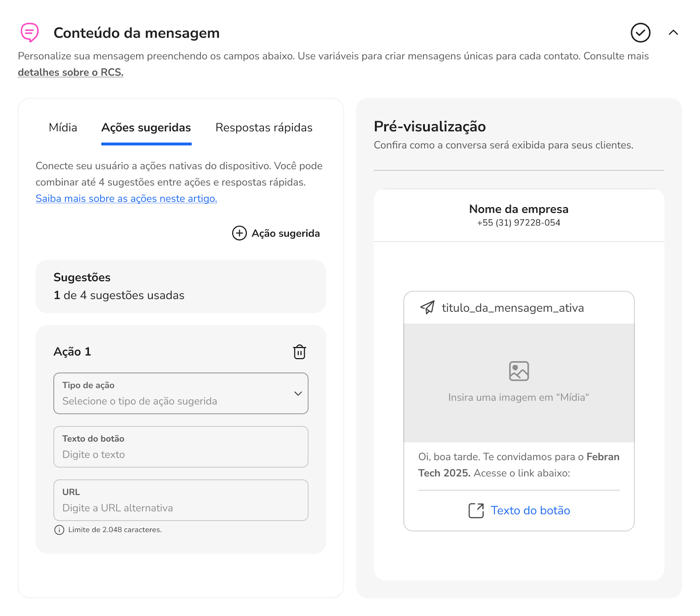Switch to the Mídia tab
Screen dimensions: 700x616
coord(63,127)
